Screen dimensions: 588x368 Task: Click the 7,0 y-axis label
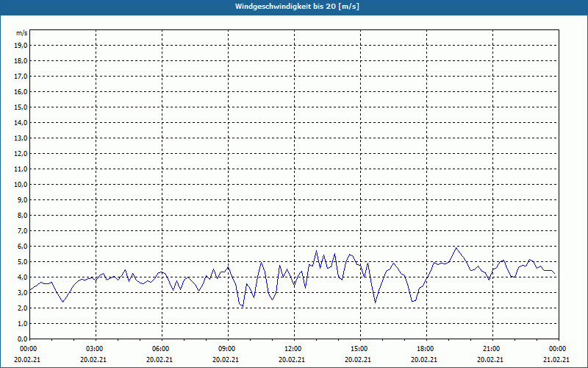pyautogui.click(x=22, y=230)
